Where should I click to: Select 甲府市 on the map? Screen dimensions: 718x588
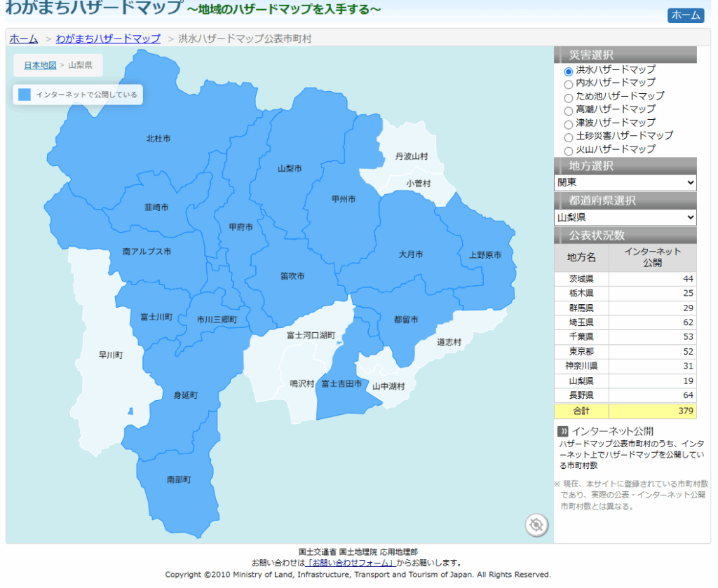tap(241, 227)
